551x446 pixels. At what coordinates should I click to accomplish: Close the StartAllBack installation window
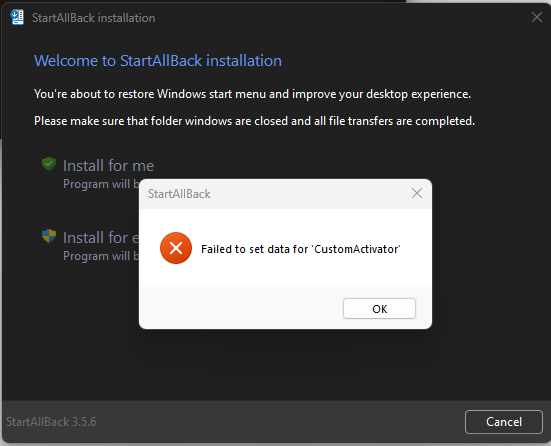click(x=537, y=17)
